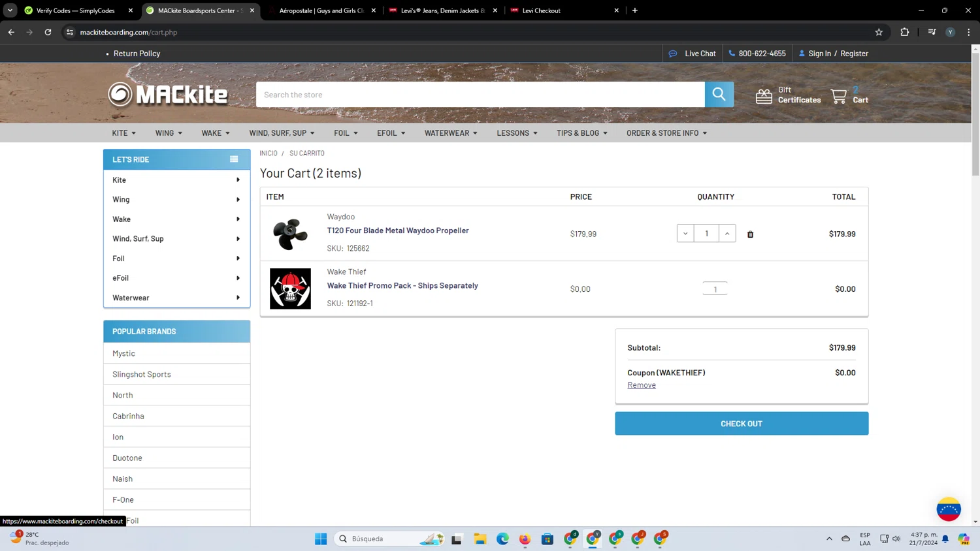Open T120 Four Blade Metal Waydoo Propeller
Image resolution: width=980 pixels, height=551 pixels.
tap(398, 230)
